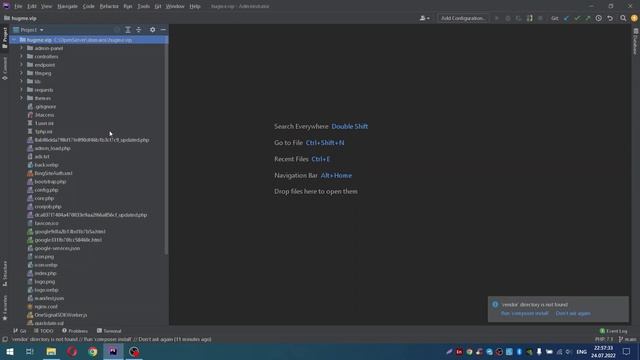Open Git history clock icon

[x=599, y=18]
